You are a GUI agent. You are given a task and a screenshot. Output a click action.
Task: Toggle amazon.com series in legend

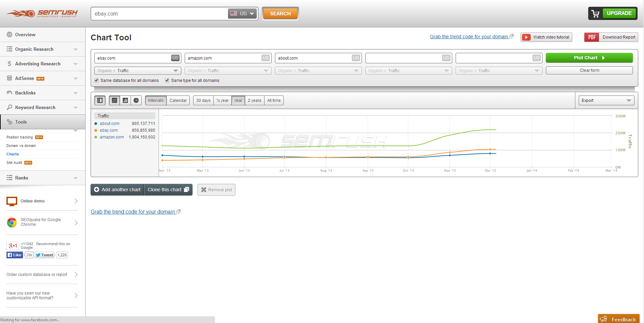click(x=112, y=137)
